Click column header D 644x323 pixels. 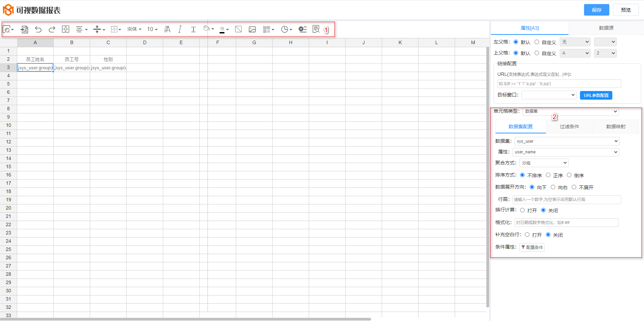(145, 42)
